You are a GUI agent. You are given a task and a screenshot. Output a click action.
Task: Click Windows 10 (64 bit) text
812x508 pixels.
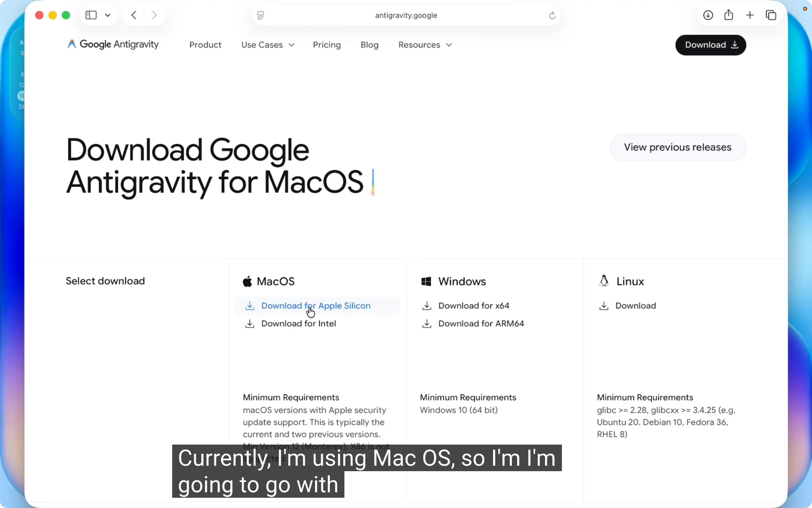pos(458,410)
